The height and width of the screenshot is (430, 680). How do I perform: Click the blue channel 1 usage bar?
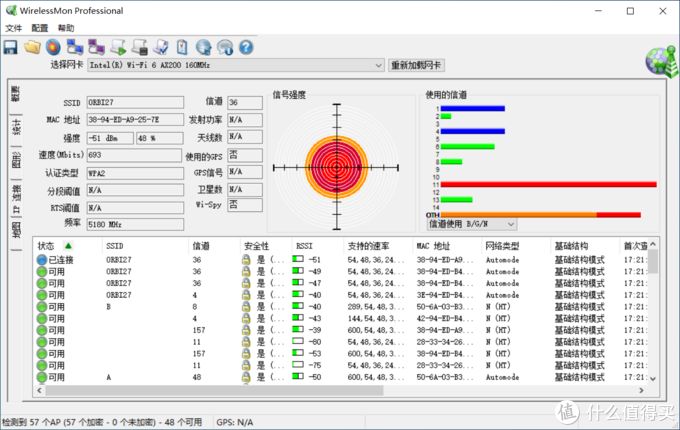click(473, 108)
